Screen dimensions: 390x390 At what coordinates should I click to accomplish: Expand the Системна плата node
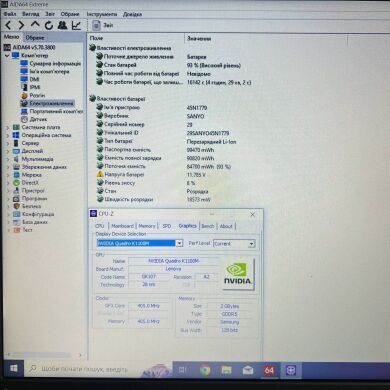(8, 127)
